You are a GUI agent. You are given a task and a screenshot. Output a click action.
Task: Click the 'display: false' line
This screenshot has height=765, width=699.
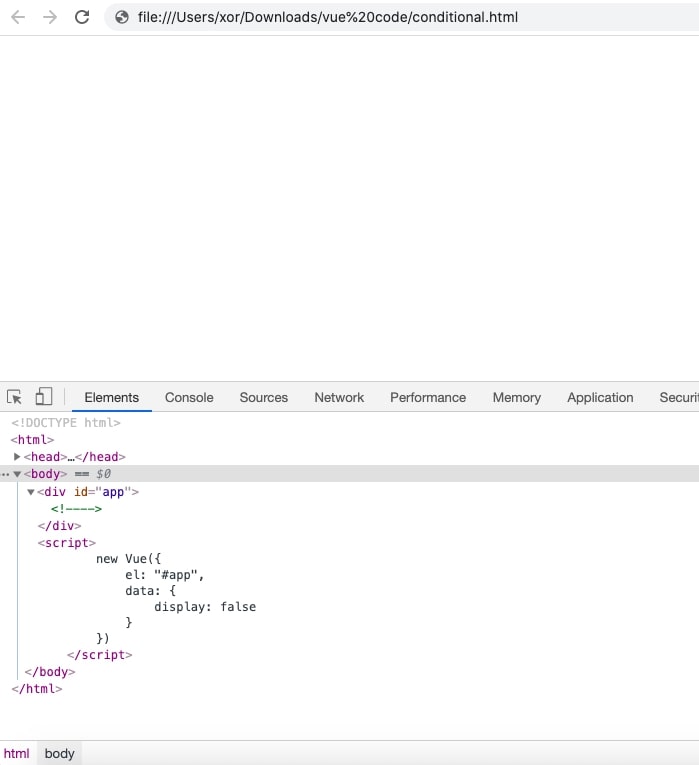(x=205, y=606)
